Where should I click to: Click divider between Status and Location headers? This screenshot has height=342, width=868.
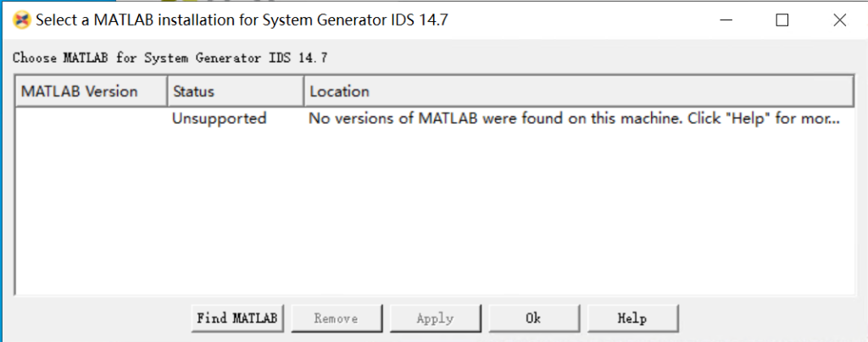click(303, 92)
